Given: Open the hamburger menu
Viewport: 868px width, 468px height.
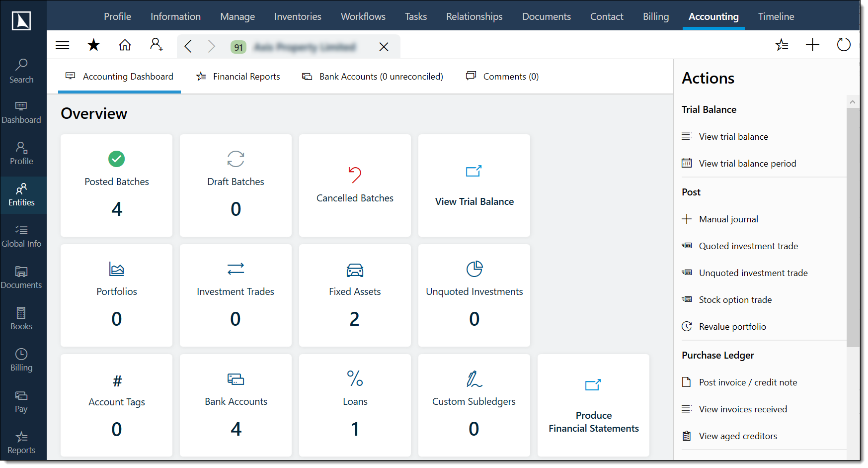Looking at the screenshot, I should click(62, 45).
